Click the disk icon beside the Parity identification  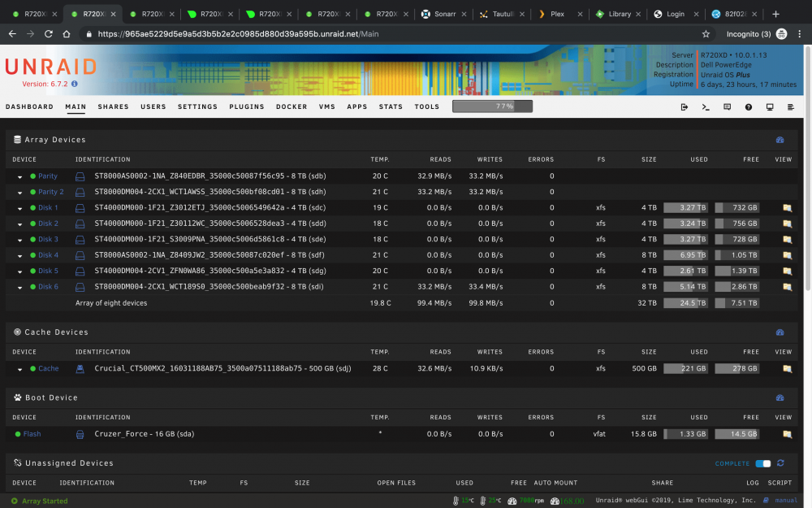pos(80,176)
